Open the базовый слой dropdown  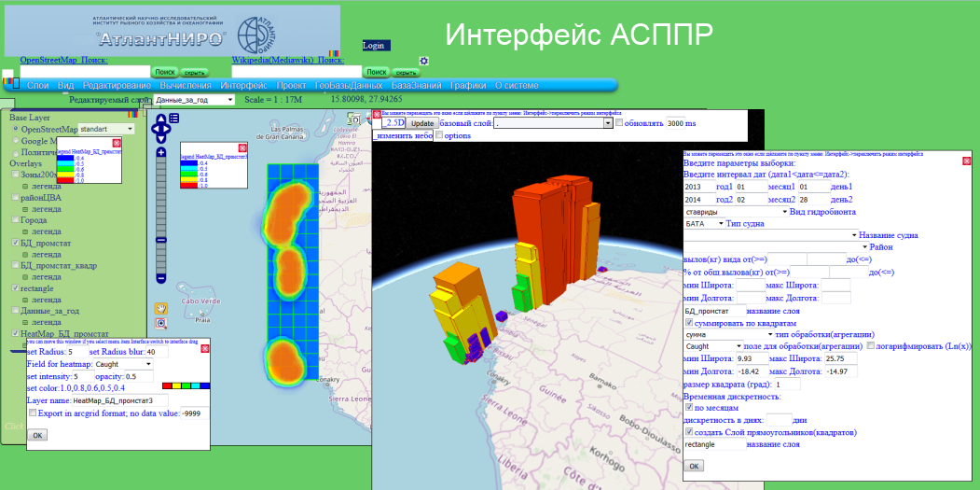(553, 124)
